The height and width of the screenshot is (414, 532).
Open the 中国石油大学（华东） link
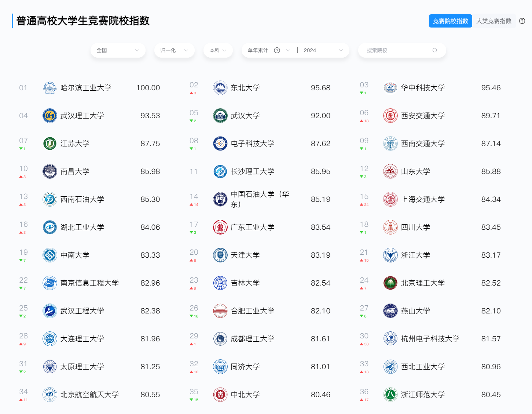click(x=260, y=199)
